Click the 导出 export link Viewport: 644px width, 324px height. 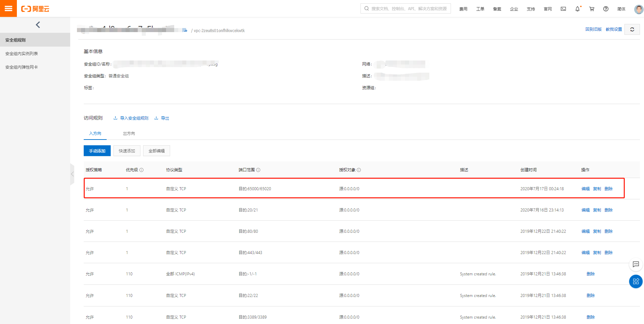165,118
